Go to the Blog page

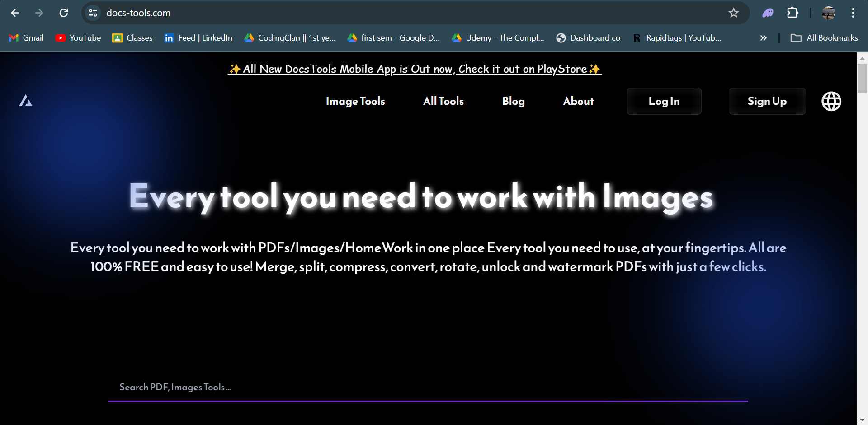(514, 101)
